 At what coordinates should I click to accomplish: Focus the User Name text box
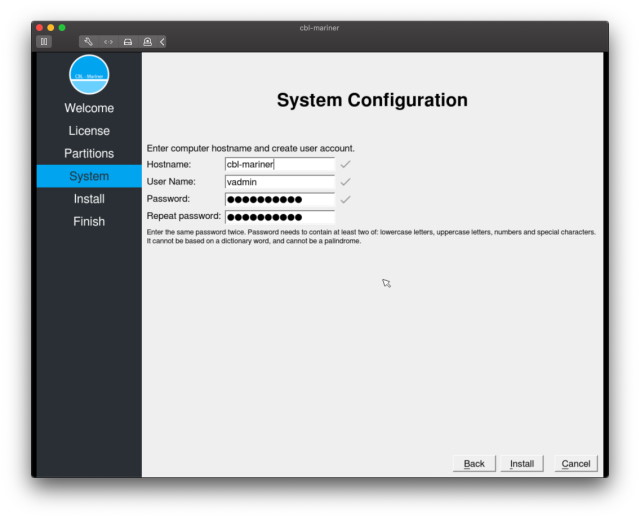pos(280,182)
